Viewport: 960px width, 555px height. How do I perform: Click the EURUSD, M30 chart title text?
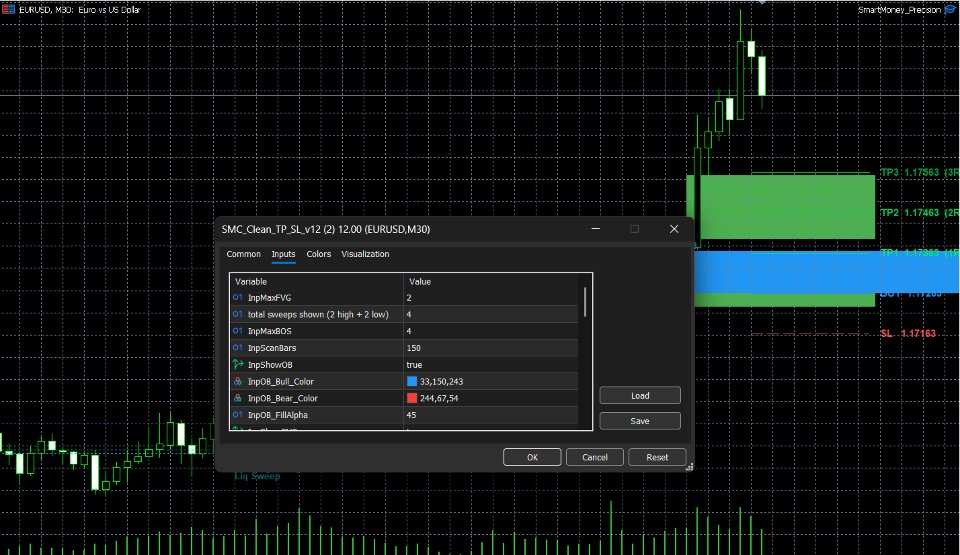click(80, 10)
